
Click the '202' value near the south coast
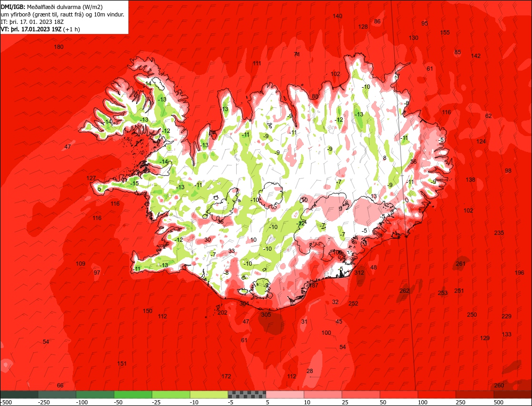(x=222, y=312)
